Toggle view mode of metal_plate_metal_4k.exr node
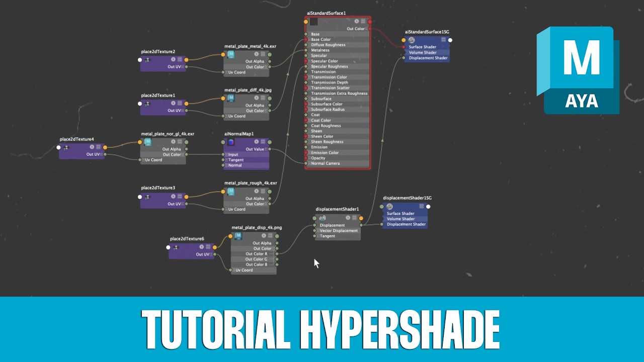This screenshot has height=362, width=644. pos(263,54)
